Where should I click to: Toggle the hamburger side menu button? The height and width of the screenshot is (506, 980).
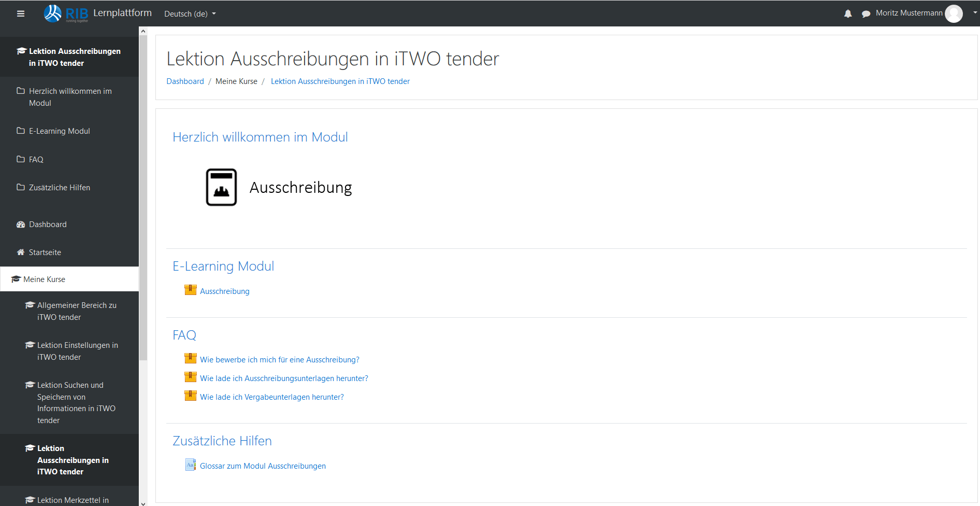[21, 13]
